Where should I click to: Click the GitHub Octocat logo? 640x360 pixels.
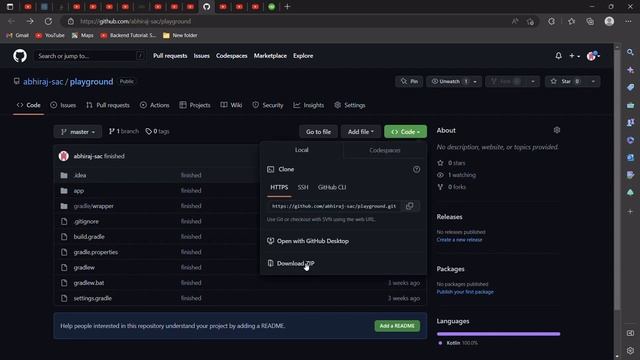[20, 56]
